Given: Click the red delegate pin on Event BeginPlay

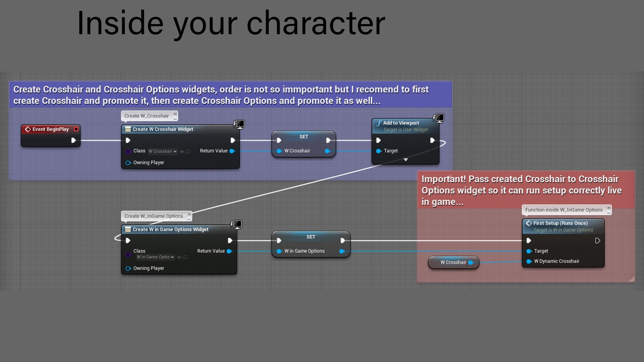Looking at the screenshot, I should pyautogui.click(x=76, y=129).
